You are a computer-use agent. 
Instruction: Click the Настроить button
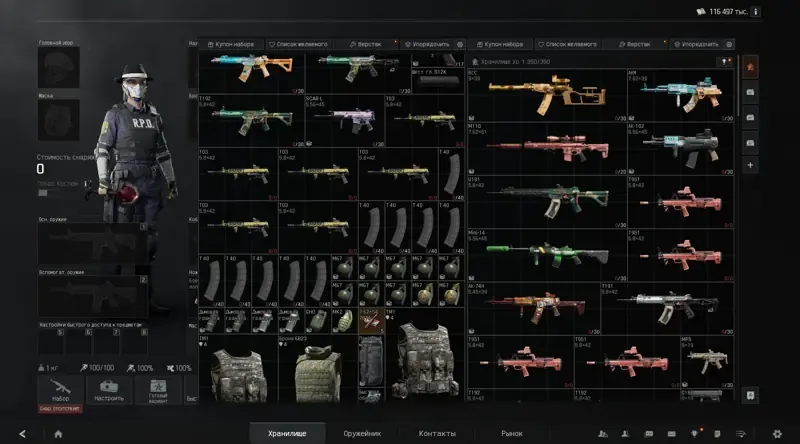coord(109,390)
